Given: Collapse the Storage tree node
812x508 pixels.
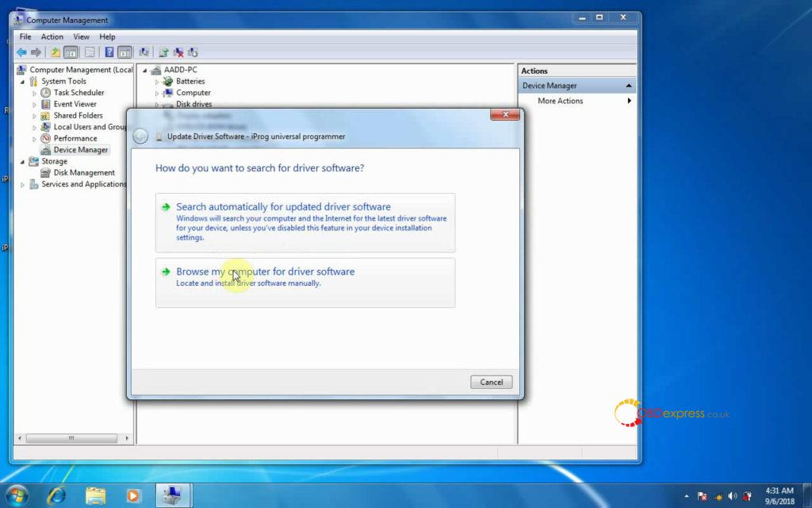Looking at the screenshot, I should point(22,162).
